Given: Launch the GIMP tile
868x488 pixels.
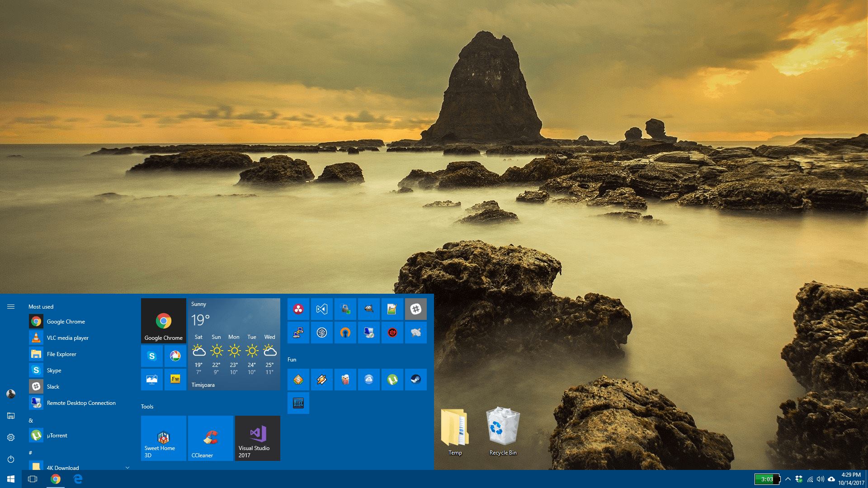Looking at the screenshot, I should (368, 309).
